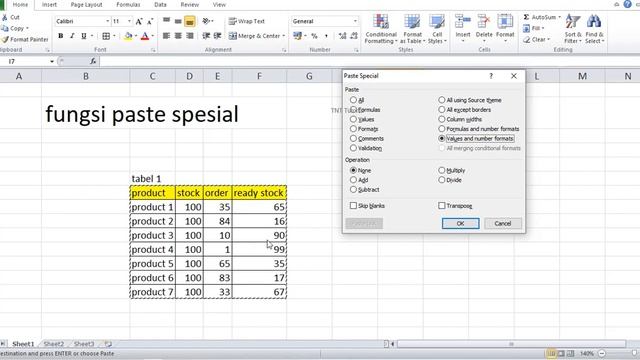Click Increase Decimal icon
The width and height of the screenshot is (640, 360).
(342, 36)
